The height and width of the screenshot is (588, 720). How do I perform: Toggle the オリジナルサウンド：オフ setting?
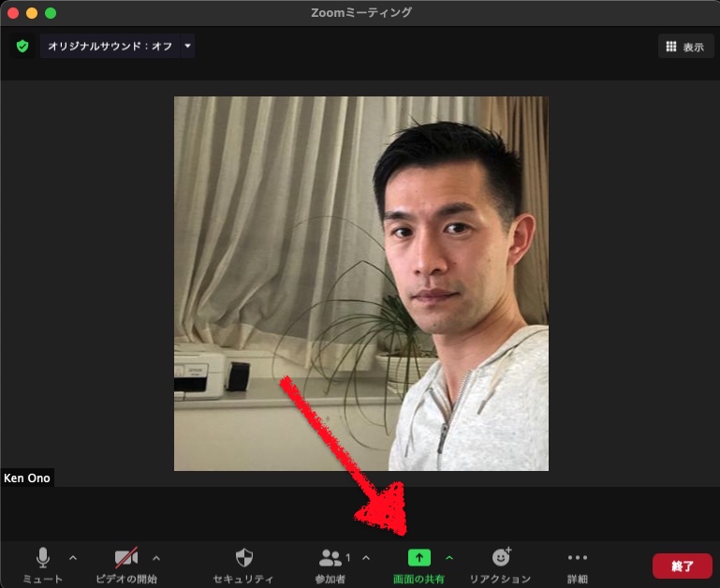[110, 46]
